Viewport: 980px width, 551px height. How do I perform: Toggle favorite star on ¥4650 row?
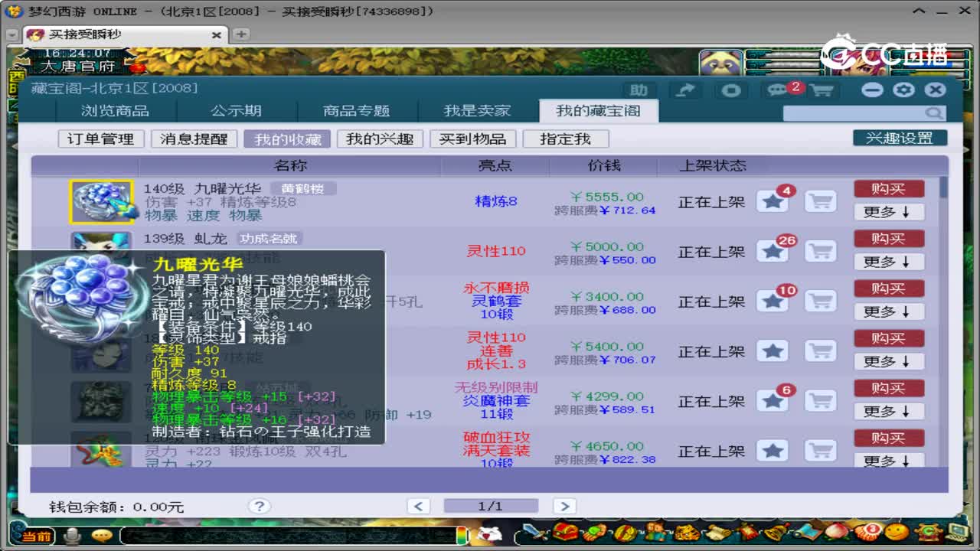click(773, 451)
